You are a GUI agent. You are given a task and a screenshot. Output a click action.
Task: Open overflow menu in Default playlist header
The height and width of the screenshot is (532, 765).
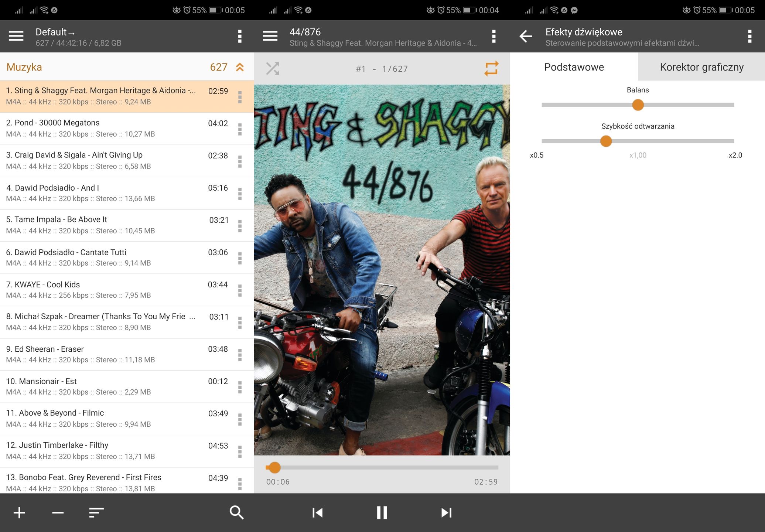tap(240, 36)
